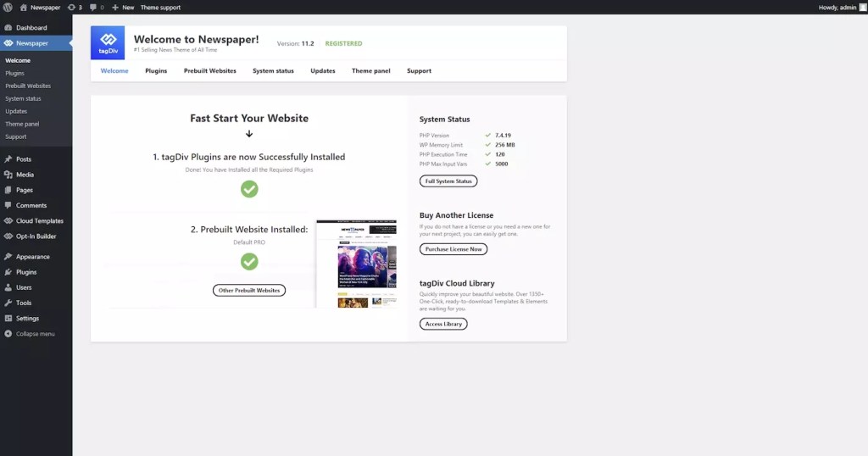Click the Other Prebuilt Websites button

point(249,291)
